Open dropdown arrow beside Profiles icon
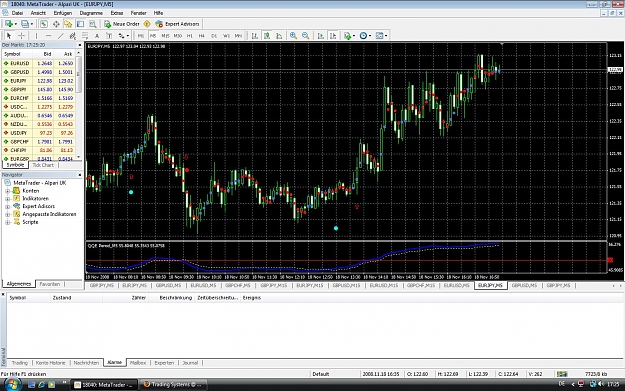 pyautogui.click(x=32, y=24)
